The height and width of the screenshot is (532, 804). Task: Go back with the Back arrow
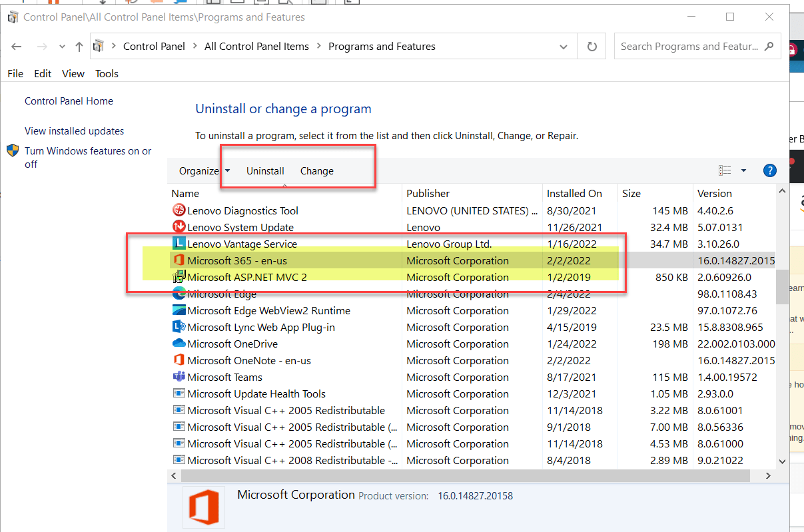(17, 47)
